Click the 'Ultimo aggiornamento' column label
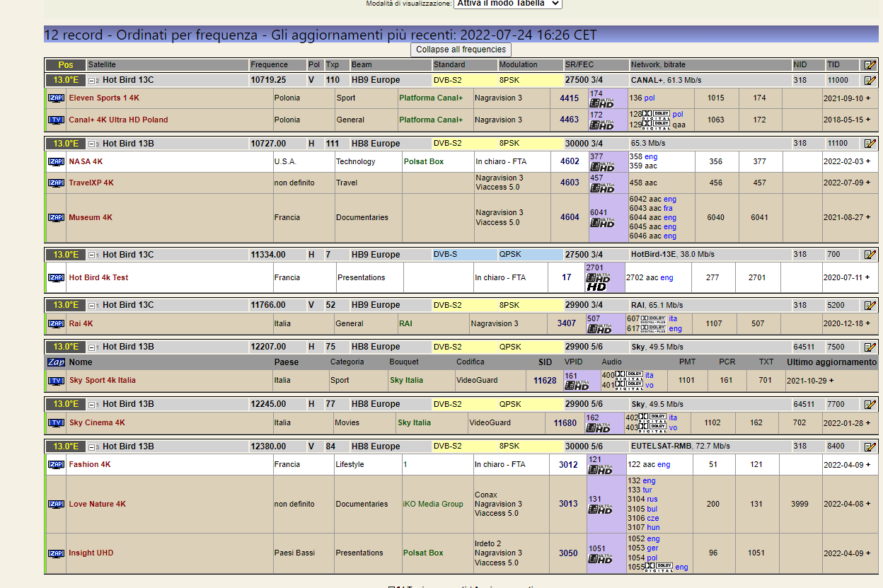 pyautogui.click(x=832, y=362)
